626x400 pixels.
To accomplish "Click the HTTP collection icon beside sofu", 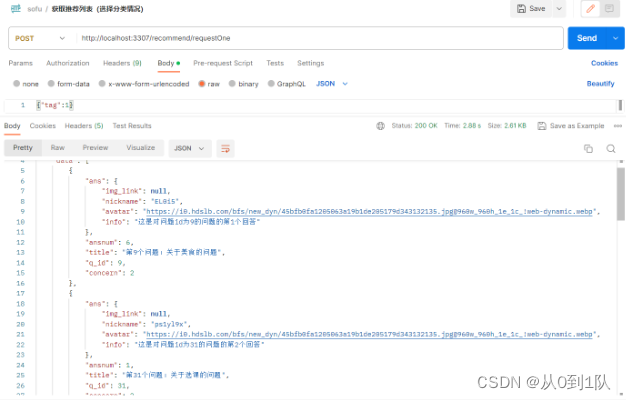I will click(16, 8).
